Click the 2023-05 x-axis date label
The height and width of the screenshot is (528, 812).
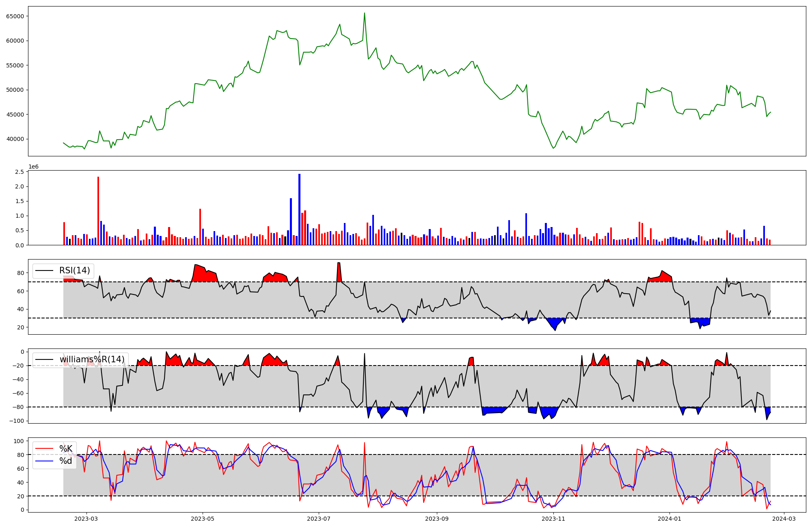pos(202,519)
